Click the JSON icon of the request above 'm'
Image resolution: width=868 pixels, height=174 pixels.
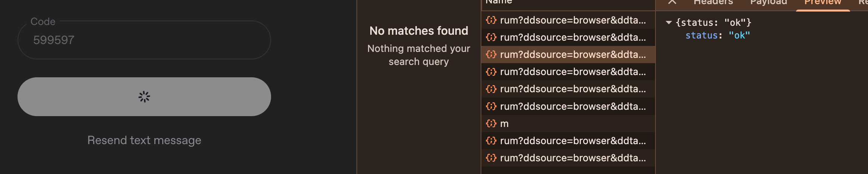click(491, 106)
